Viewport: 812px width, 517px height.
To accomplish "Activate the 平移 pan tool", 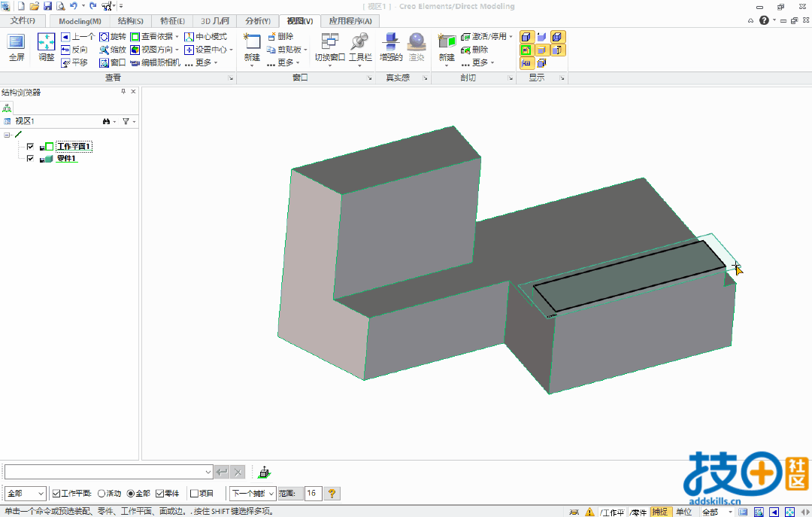I will click(x=74, y=62).
